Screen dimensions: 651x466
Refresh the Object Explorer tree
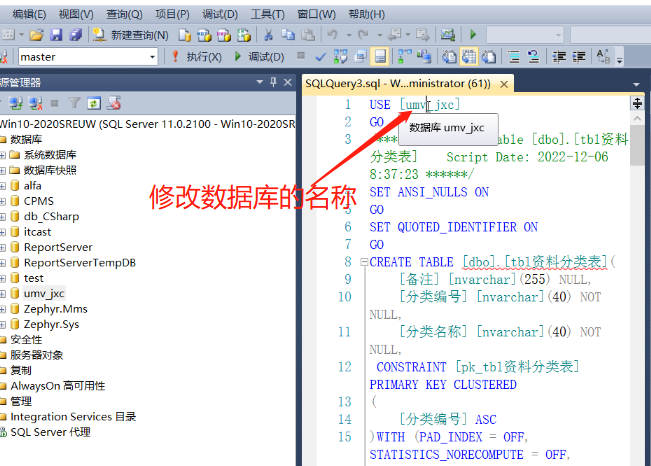94,103
